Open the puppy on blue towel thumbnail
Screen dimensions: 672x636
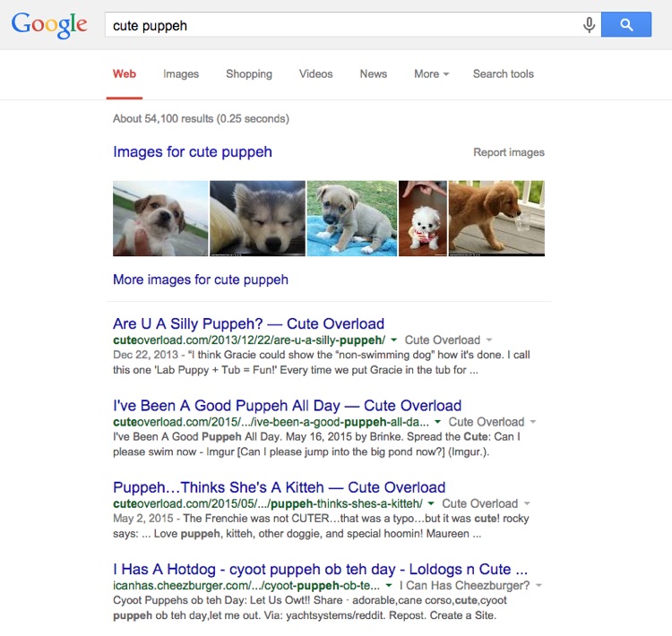352,219
